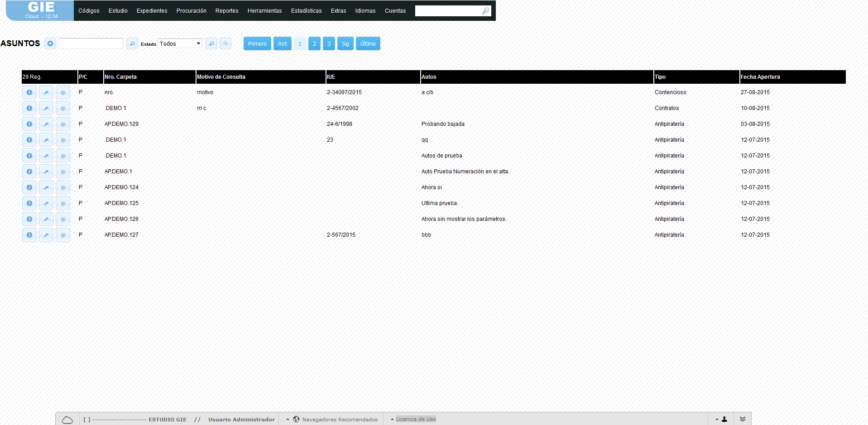
Task: Open the Estado dropdown showing Todos
Action: tap(180, 43)
